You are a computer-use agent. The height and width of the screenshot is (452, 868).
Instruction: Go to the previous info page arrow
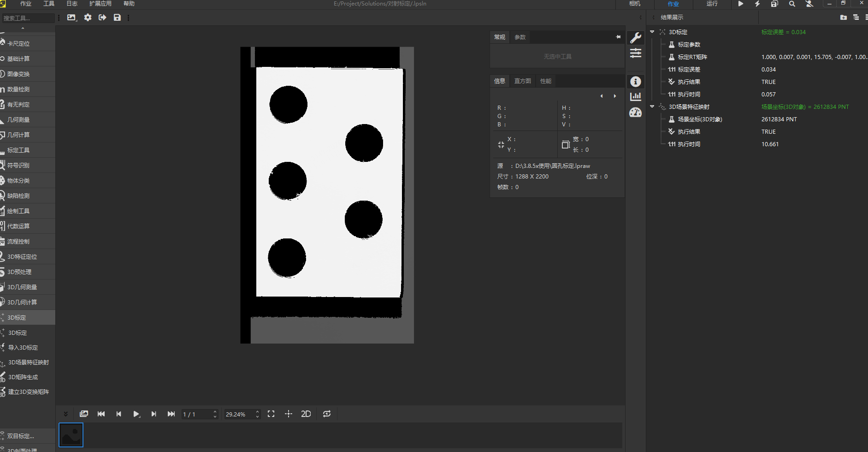coord(602,96)
